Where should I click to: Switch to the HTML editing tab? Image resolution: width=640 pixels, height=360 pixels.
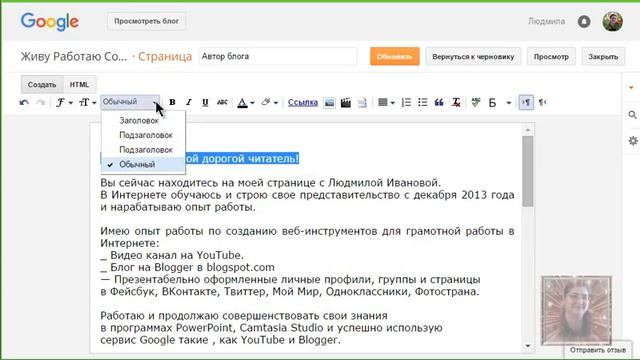coord(79,84)
